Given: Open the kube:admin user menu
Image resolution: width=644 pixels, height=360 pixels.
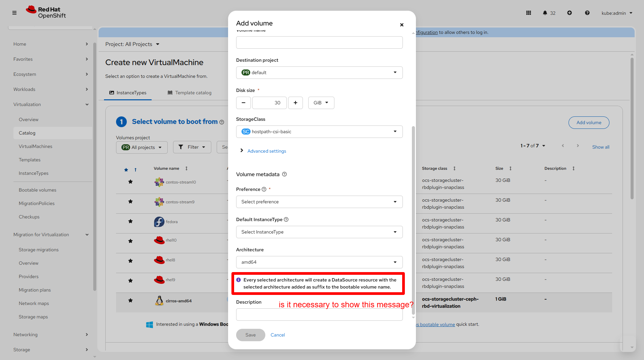Looking at the screenshot, I should (x=617, y=13).
